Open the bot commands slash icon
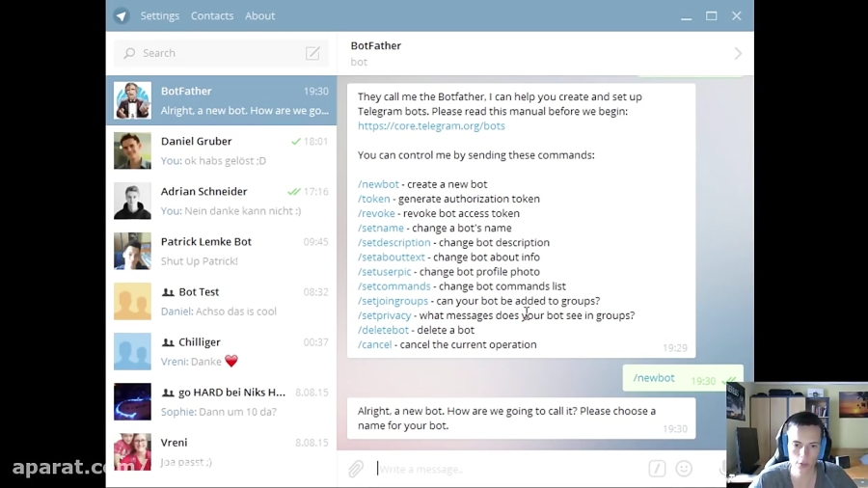The height and width of the screenshot is (488, 868). pos(657,469)
